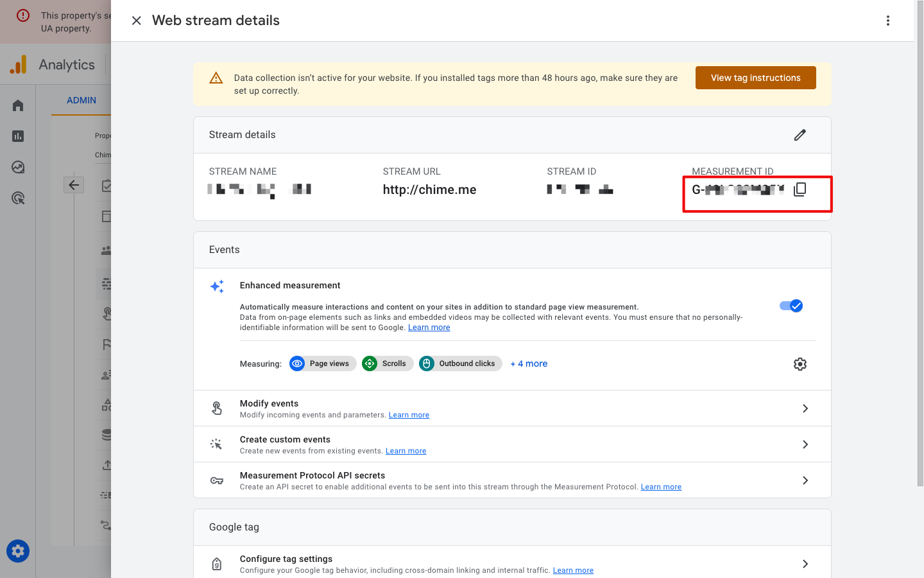
Task: Expand Create custom events chevron
Action: point(805,444)
